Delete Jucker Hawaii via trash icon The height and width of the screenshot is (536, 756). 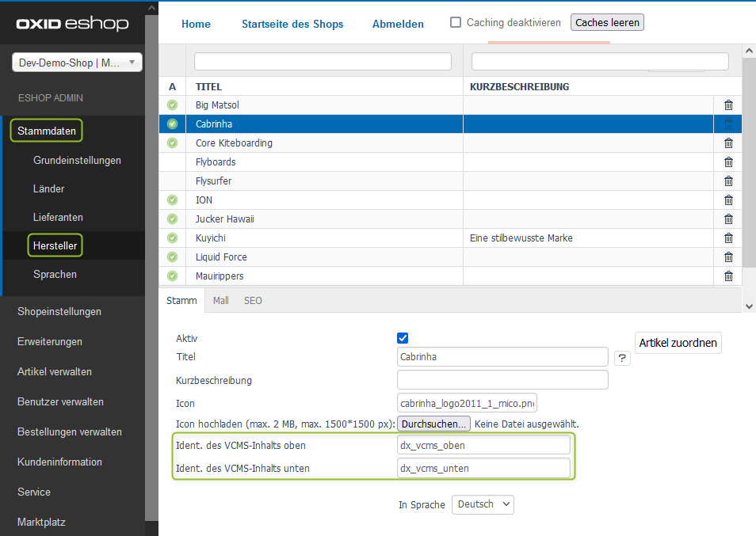[728, 219]
